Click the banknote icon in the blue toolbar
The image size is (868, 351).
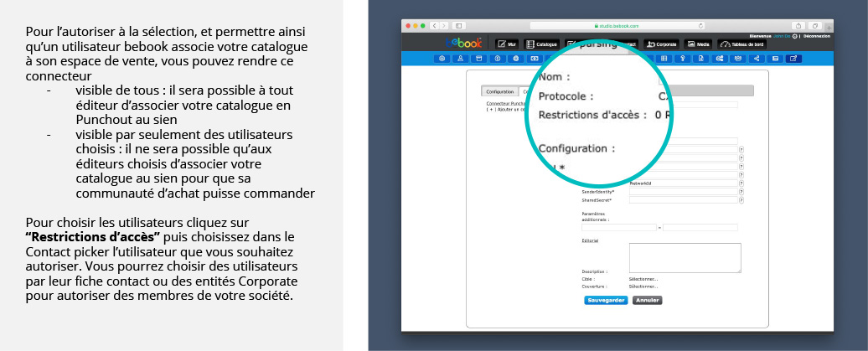(535, 59)
